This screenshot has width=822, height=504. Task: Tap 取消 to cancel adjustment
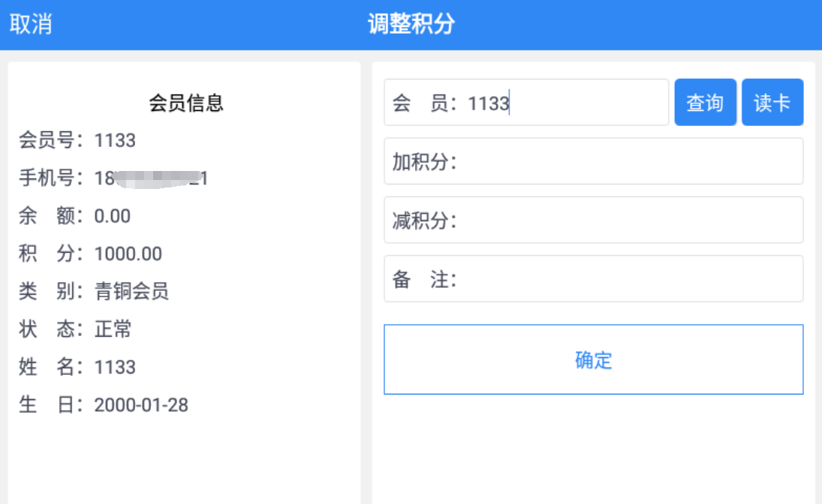point(31,24)
